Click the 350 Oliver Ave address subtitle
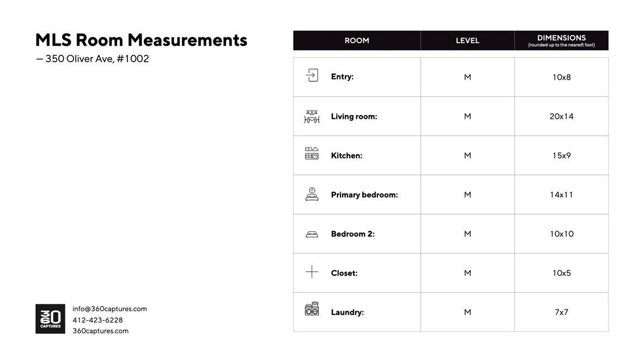The height and width of the screenshot is (362, 644). (93, 59)
